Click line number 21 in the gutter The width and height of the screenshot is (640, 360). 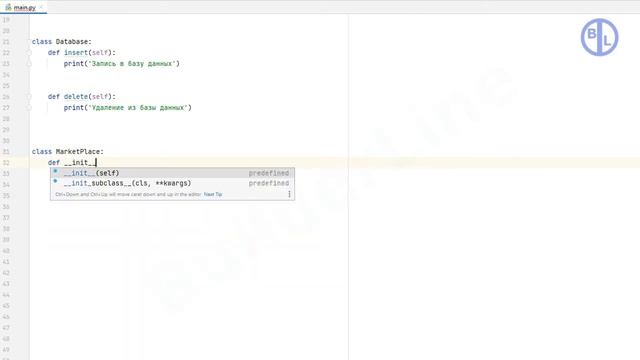pyautogui.click(x=6, y=42)
